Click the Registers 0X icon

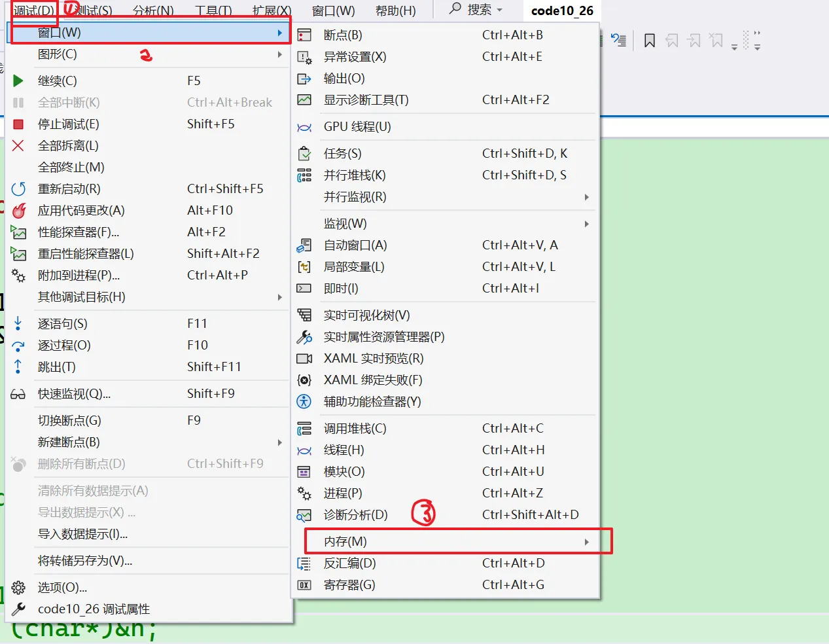click(304, 585)
